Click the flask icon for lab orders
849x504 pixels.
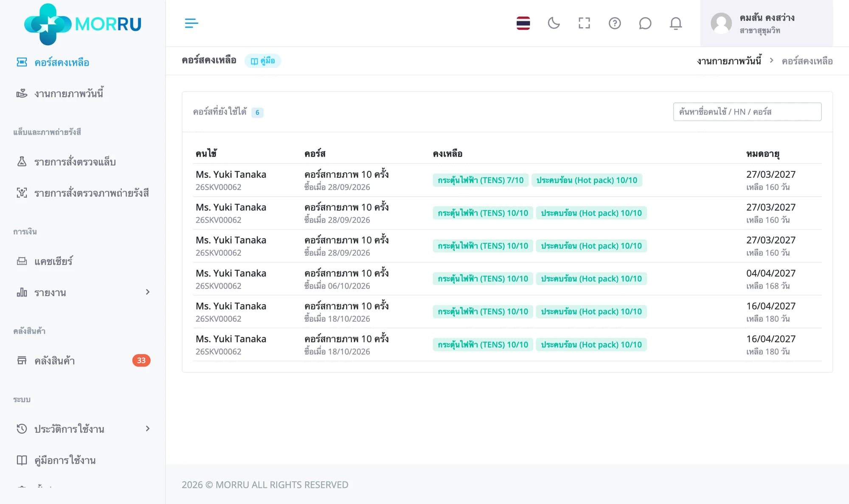click(22, 162)
